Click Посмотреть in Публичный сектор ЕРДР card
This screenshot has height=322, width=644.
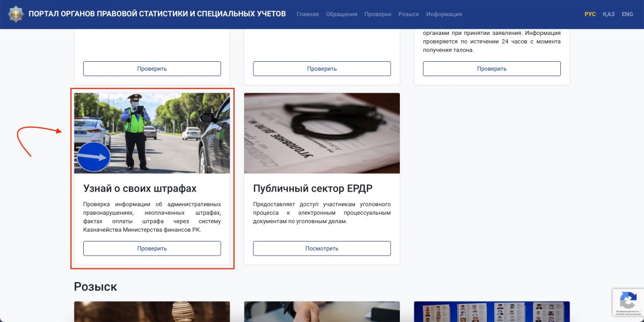[322, 248]
